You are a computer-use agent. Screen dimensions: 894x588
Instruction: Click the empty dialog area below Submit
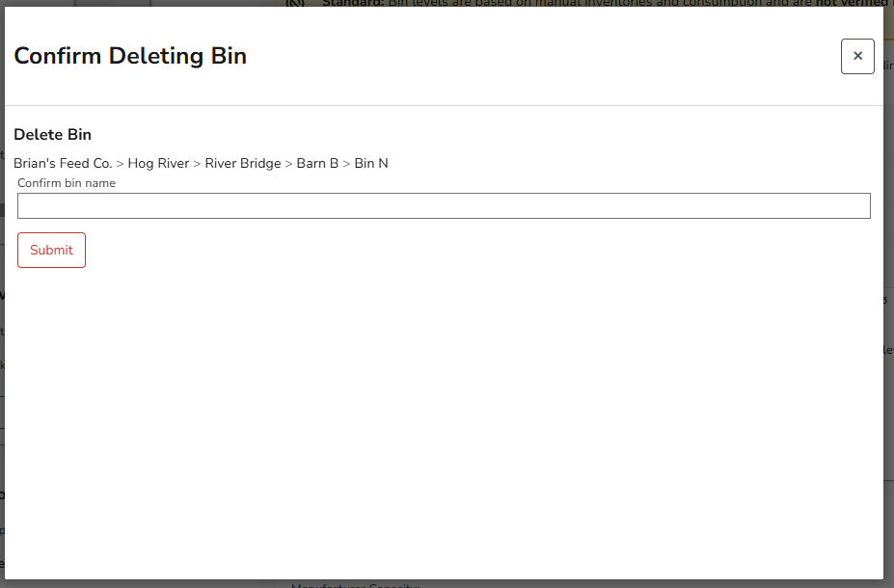(x=444, y=421)
